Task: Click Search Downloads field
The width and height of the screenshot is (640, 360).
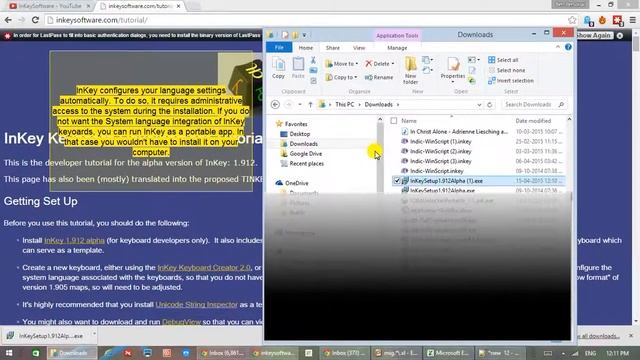Action: 534,104
